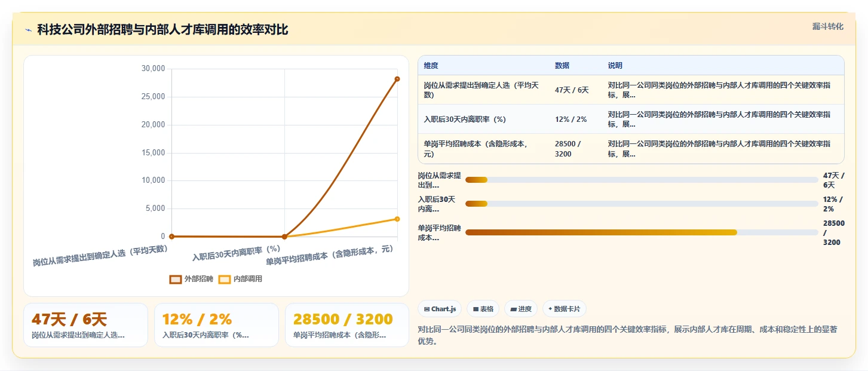Image resolution: width=868 pixels, height=371 pixels.
Task: Toggle the 外部招聘 legend swatch
Action: click(176, 279)
